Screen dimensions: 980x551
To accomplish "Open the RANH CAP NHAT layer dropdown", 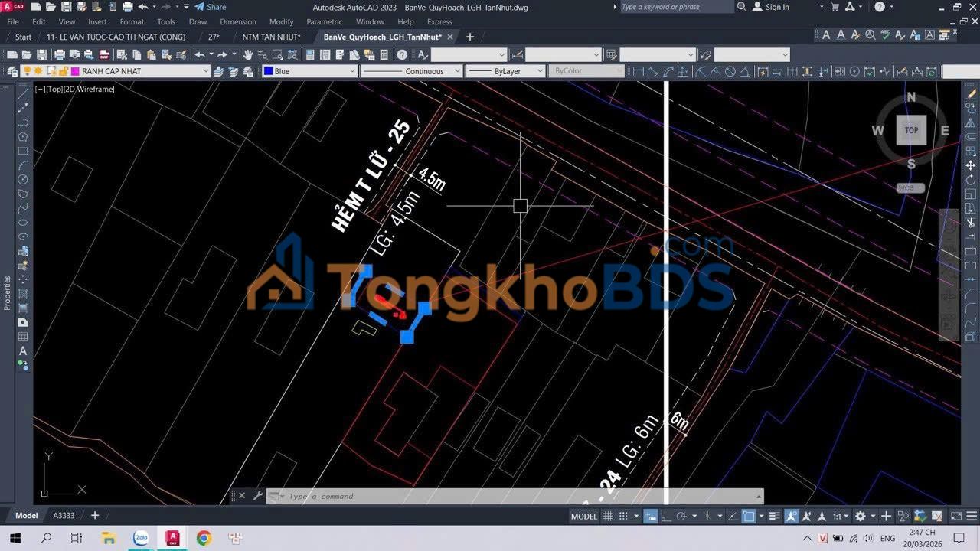I will pyautogui.click(x=206, y=70).
